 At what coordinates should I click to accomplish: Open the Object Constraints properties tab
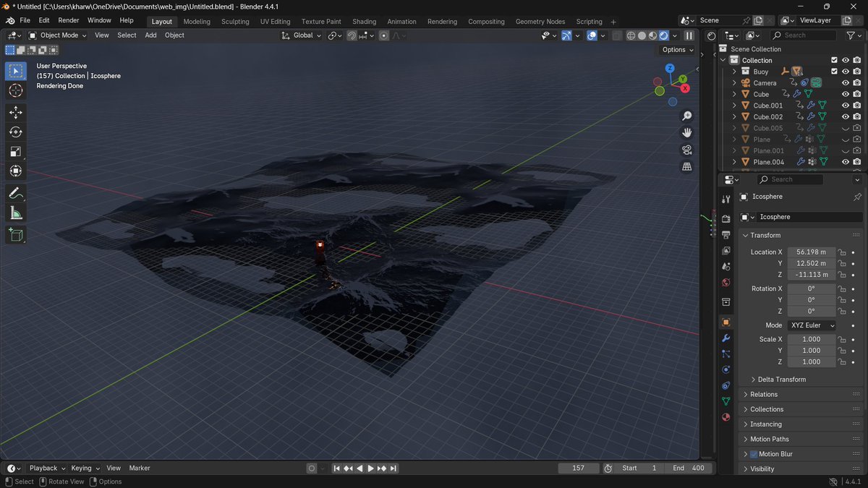coord(726,385)
